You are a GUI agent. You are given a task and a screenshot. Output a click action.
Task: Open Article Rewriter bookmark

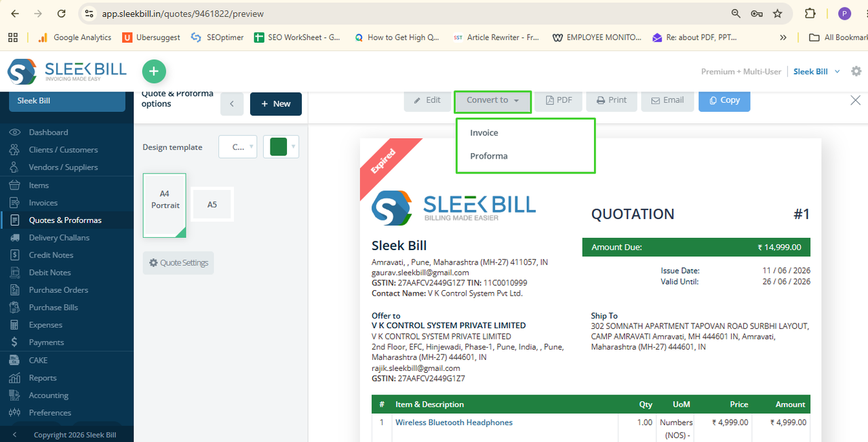(496, 37)
